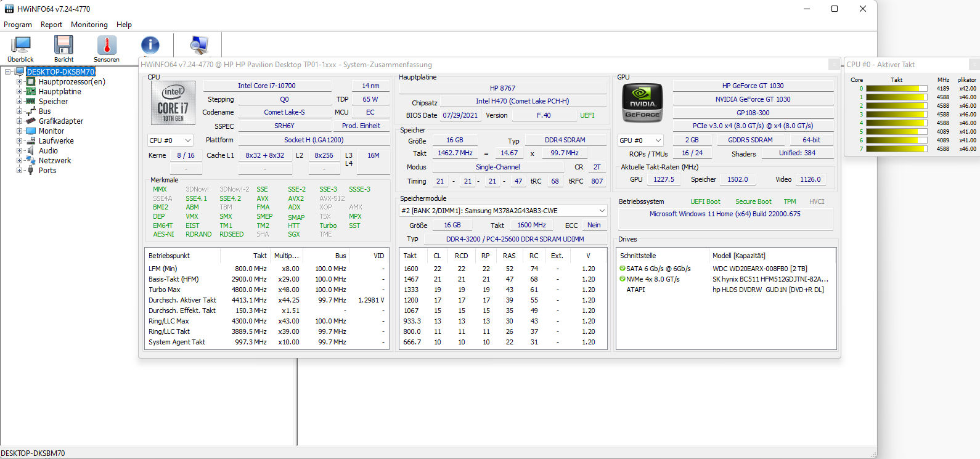Collapse the DESKTOP-DKSBM70 root node
Image resolution: width=980 pixels, height=459 pixels.
(8, 71)
